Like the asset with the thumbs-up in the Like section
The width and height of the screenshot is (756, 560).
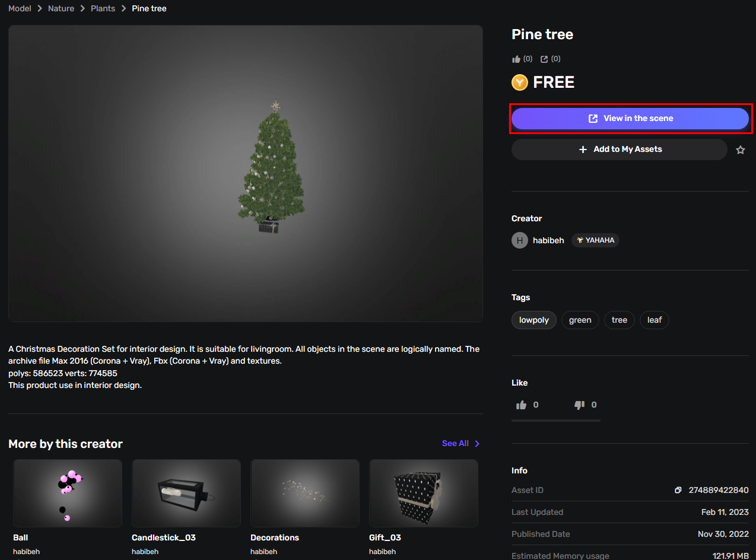pyautogui.click(x=522, y=405)
